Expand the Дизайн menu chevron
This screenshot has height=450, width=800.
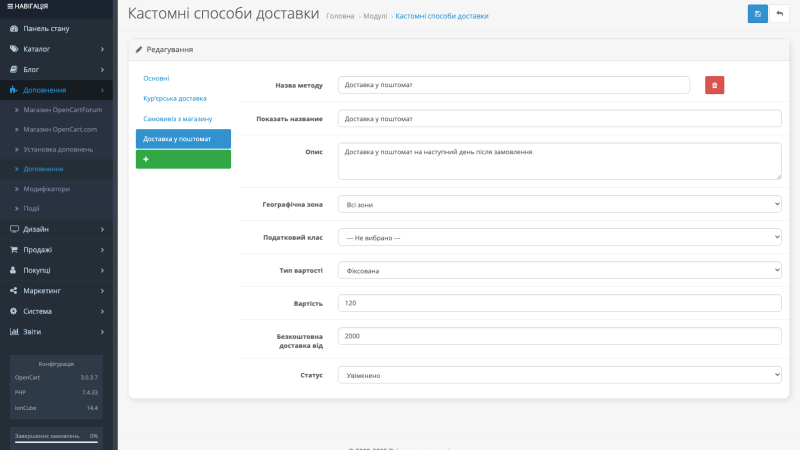click(102, 229)
